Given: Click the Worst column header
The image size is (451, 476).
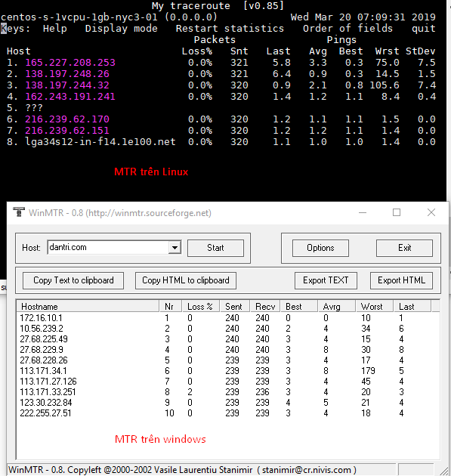Looking at the screenshot, I should point(375,307).
